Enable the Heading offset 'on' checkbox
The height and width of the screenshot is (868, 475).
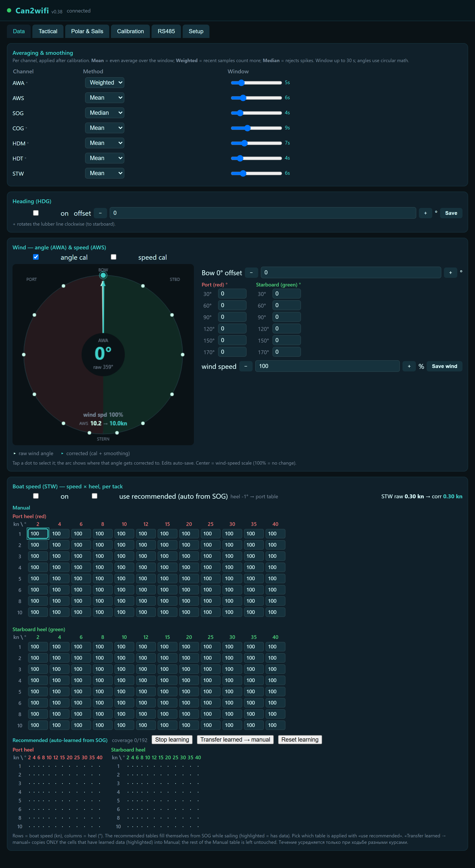pos(36,213)
